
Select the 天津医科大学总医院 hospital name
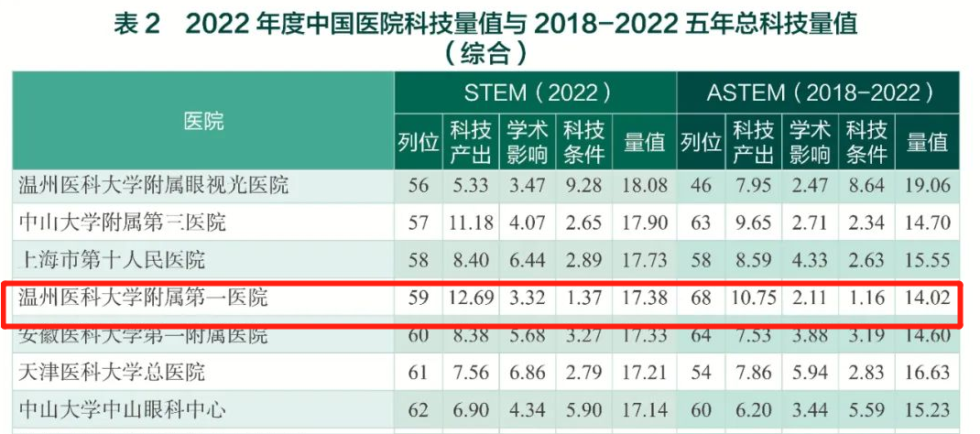pyautogui.click(x=112, y=373)
